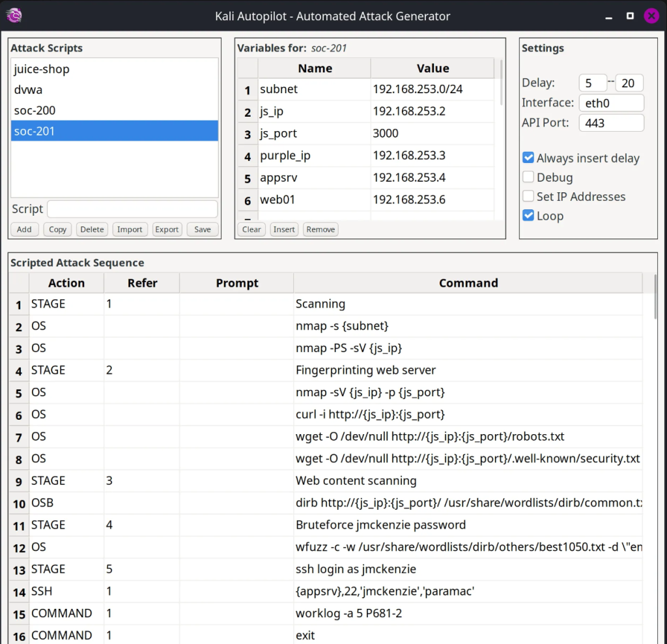Click the Prompt column header
Screen dimensions: 667x644
pos(237,283)
